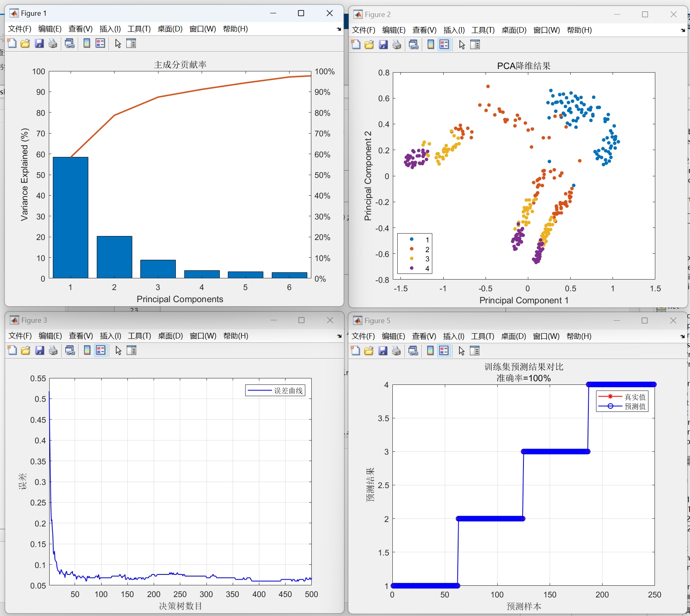
Task: Save figure icon in Figure 1
Action: (x=39, y=43)
